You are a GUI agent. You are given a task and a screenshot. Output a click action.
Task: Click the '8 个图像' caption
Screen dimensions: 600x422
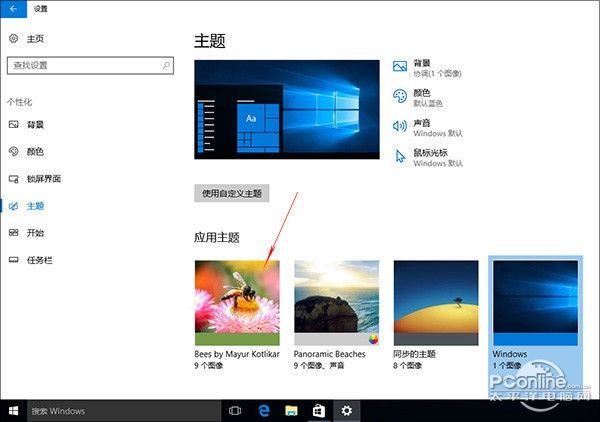(408, 365)
